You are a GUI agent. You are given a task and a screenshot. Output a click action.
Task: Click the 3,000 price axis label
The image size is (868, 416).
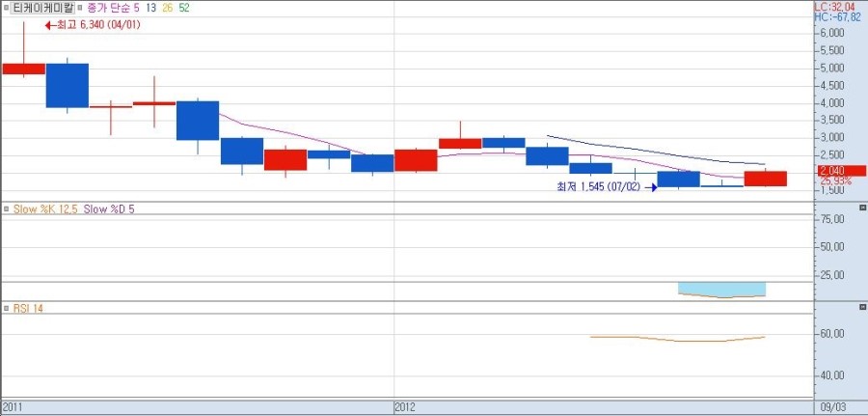pos(832,138)
